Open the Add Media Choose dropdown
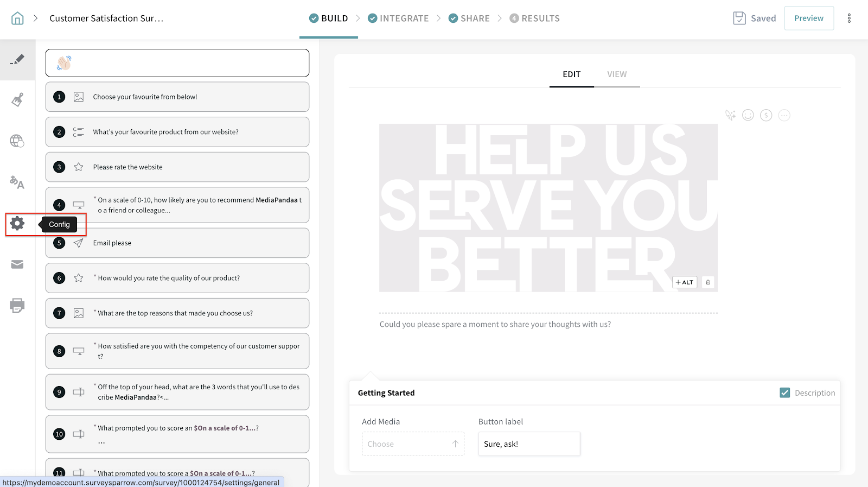 (x=413, y=444)
